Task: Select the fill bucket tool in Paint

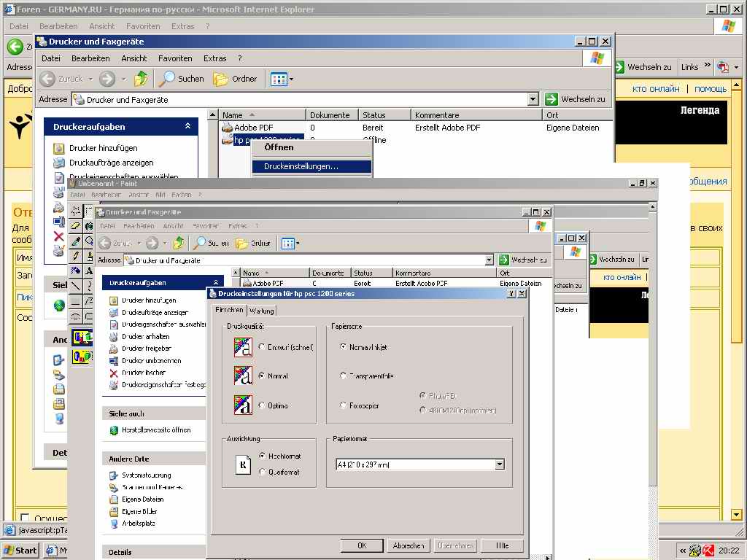Action: coord(88,226)
